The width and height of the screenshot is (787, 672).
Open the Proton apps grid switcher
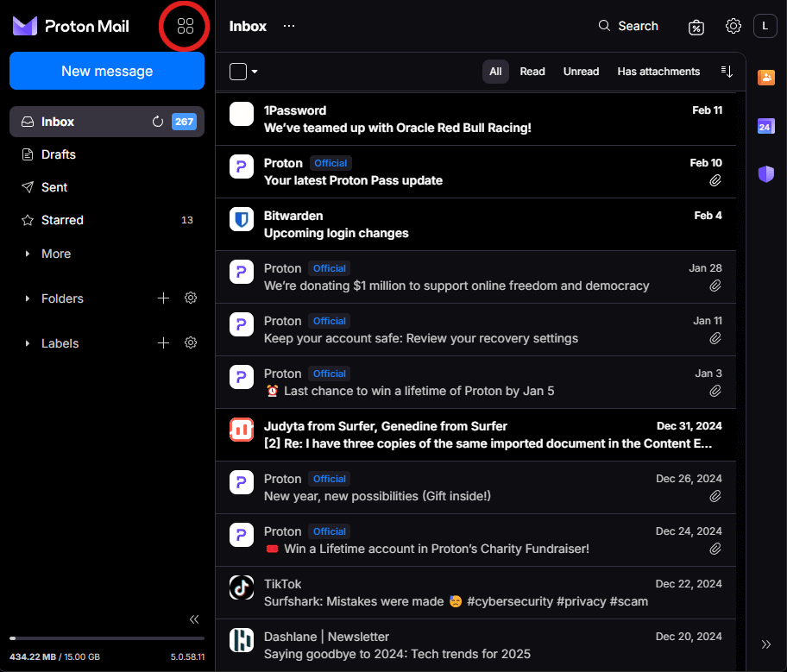[x=186, y=26]
